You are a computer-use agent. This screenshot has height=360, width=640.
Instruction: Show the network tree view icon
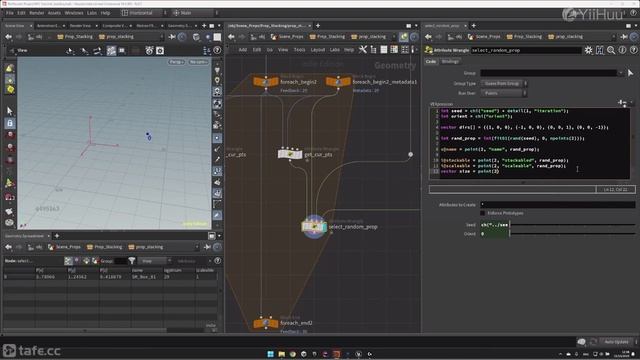(373, 50)
